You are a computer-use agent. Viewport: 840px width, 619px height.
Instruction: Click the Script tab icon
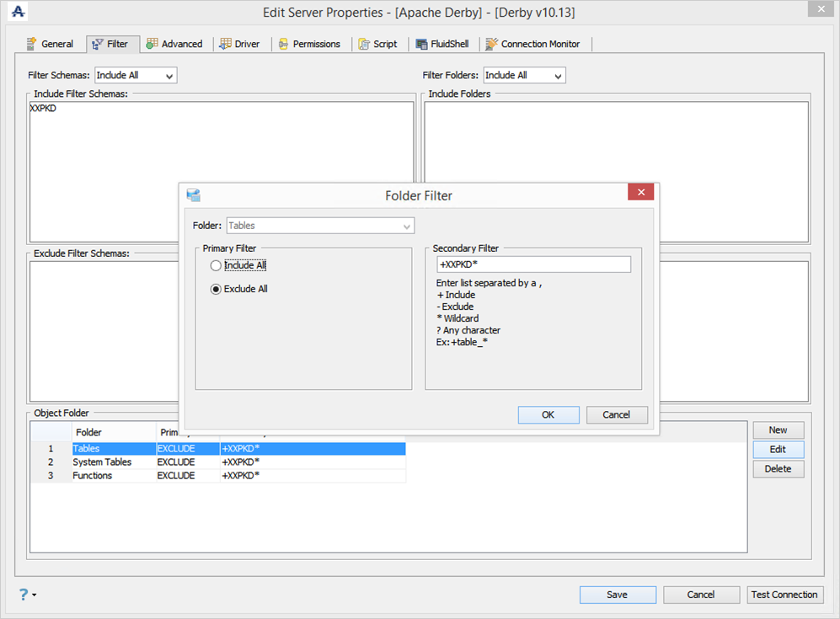364,44
